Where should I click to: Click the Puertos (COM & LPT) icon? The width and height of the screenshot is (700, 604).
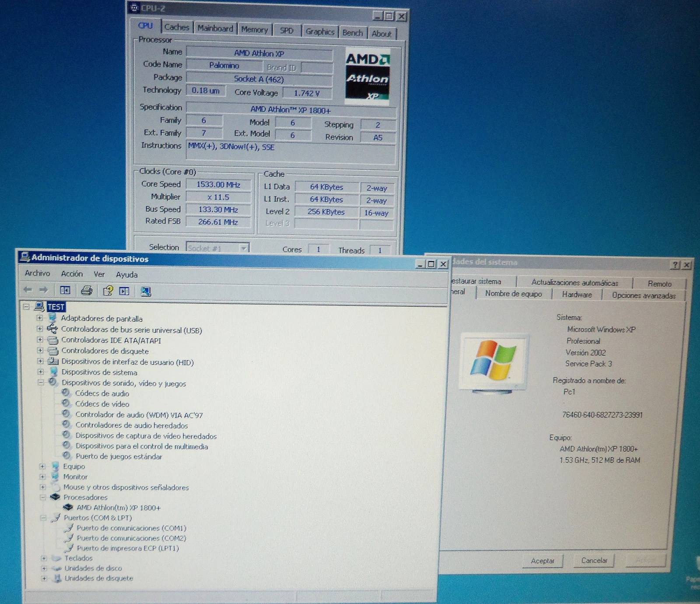[x=56, y=517]
